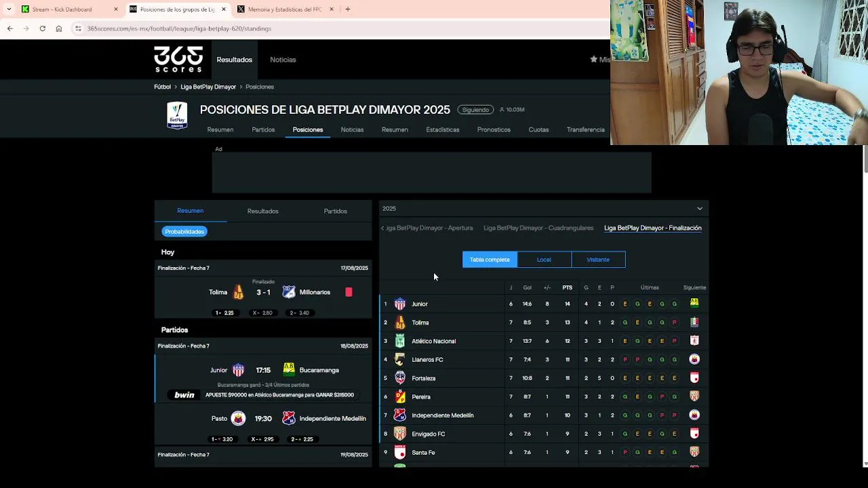Switch to the Partidos league tab
Screen dimensions: 868x488
click(263, 129)
